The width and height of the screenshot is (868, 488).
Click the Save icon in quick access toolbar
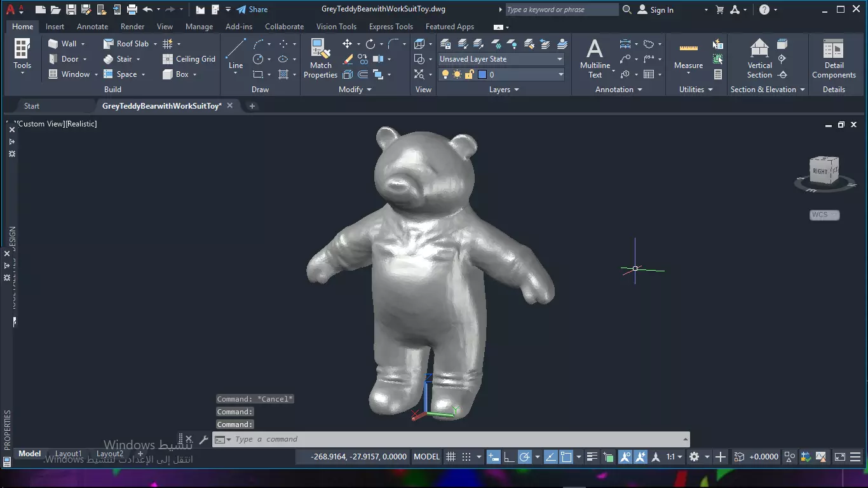click(71, 10)
